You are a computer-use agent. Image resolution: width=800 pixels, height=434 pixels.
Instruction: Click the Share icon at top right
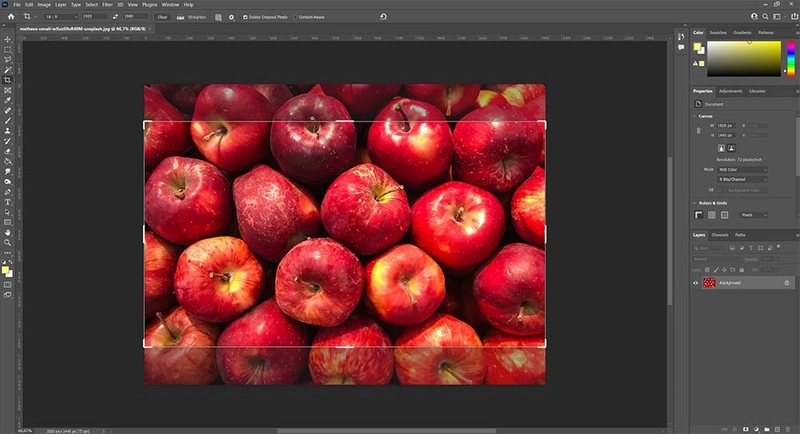794,16
